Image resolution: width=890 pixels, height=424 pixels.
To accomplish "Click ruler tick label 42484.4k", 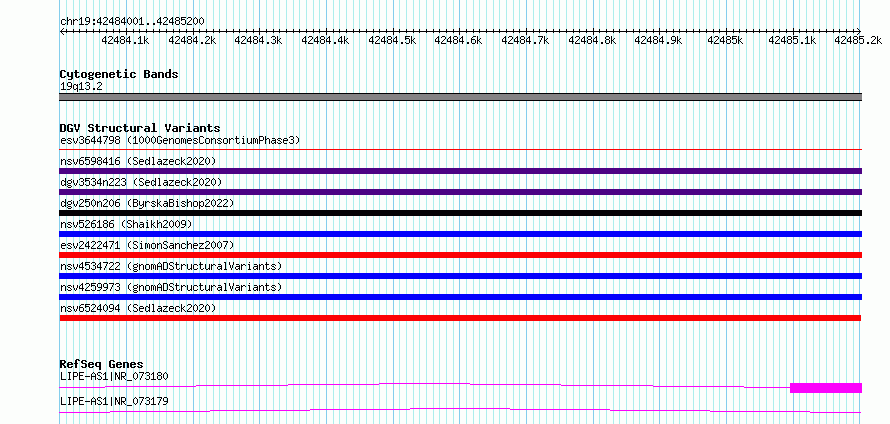I will coord(326,40).
